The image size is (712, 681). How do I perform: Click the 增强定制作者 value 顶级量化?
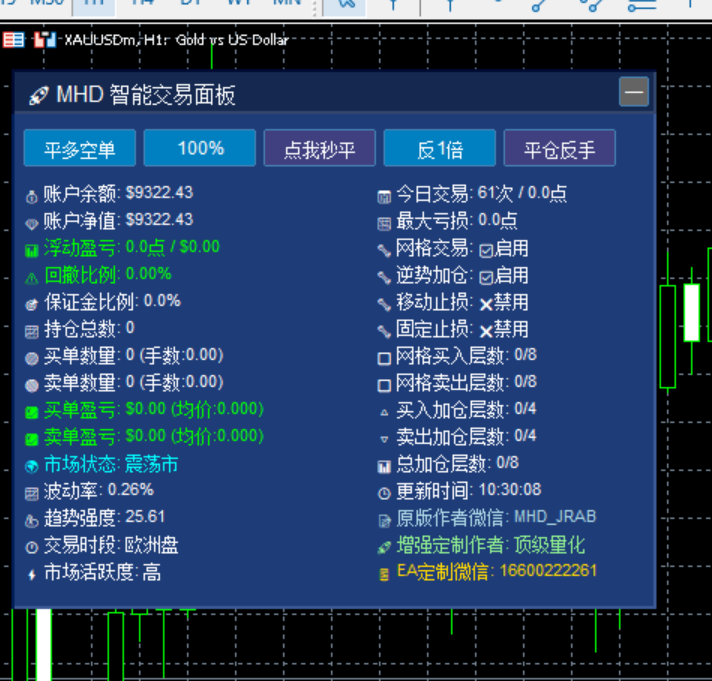click(x=550, y=545)
